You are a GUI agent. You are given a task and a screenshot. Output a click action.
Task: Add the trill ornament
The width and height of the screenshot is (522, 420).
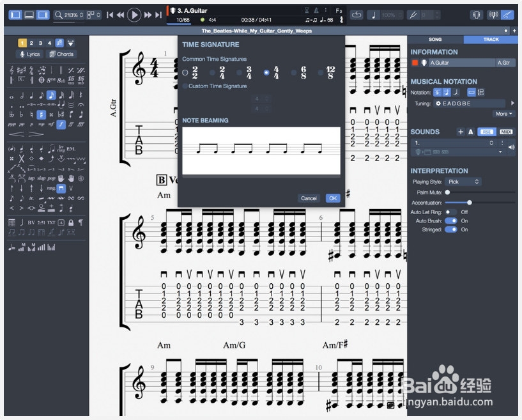click(x=31, y=199)
